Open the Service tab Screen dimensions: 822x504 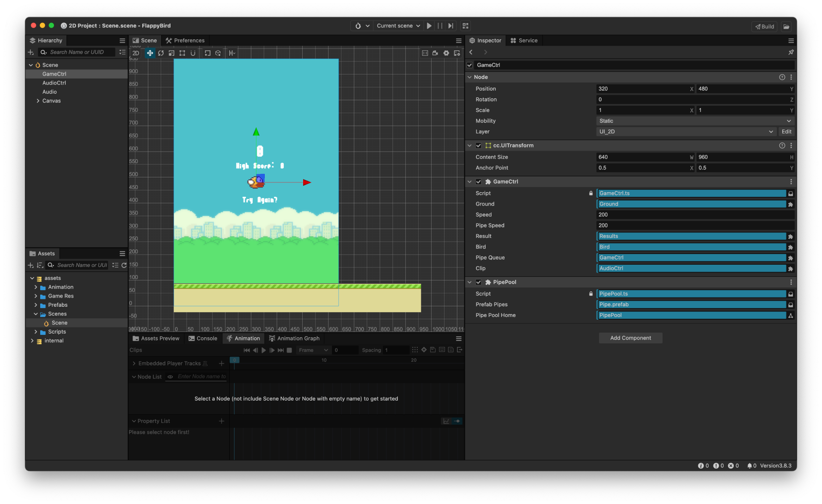524,41
